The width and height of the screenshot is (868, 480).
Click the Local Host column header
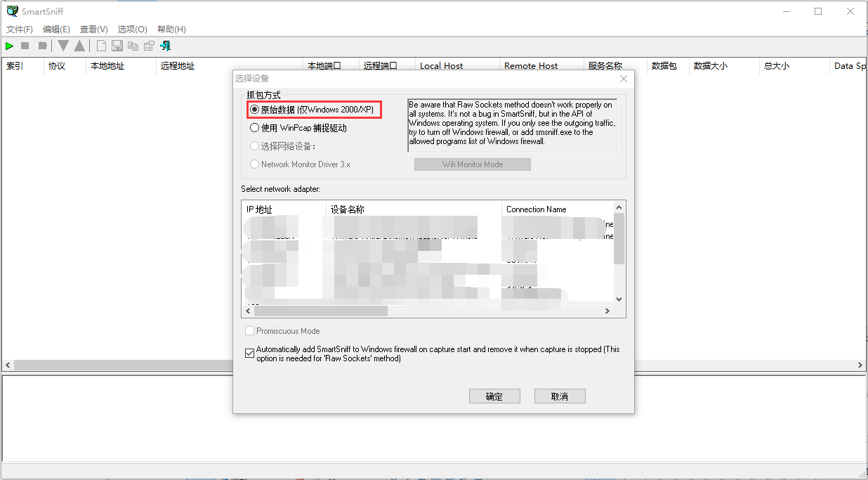click(x=458, y=65)
